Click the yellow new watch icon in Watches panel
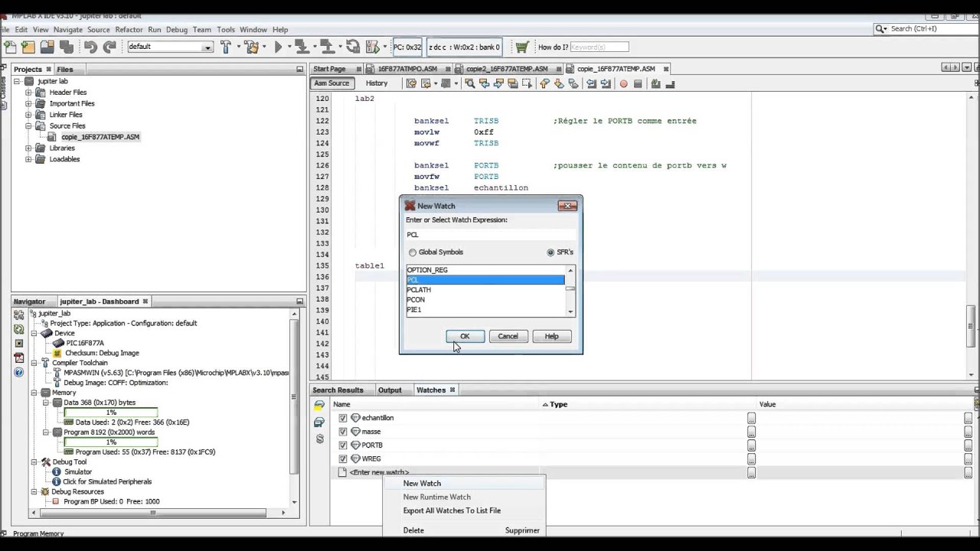The image size is (980, 551). pyautogui.click(x=319, y=405)
